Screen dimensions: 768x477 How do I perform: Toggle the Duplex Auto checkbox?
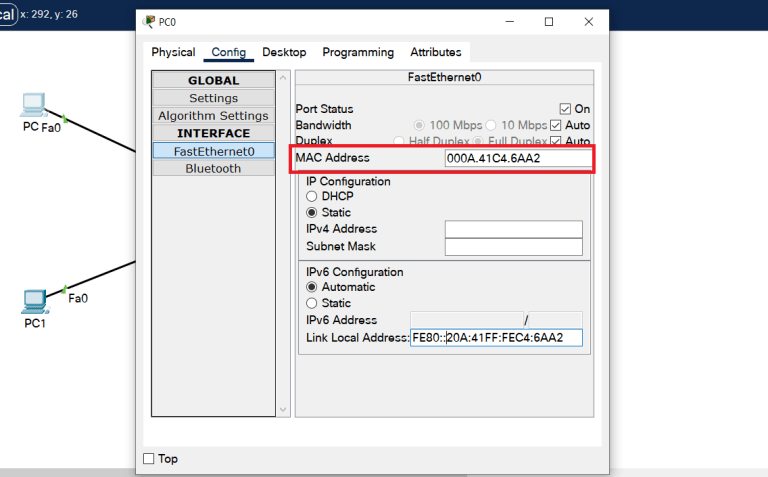coord(556,141)
